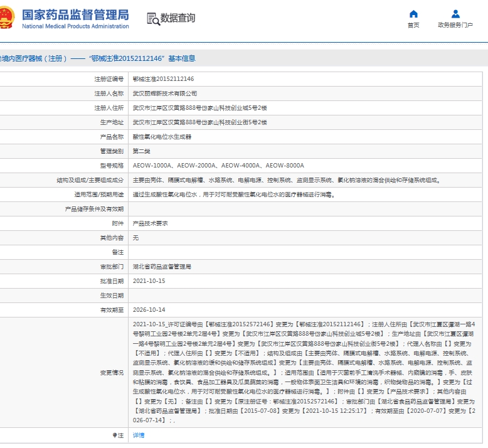488x448 pixels.
Task: Select management class 第二类
Action: click(141, 151)
